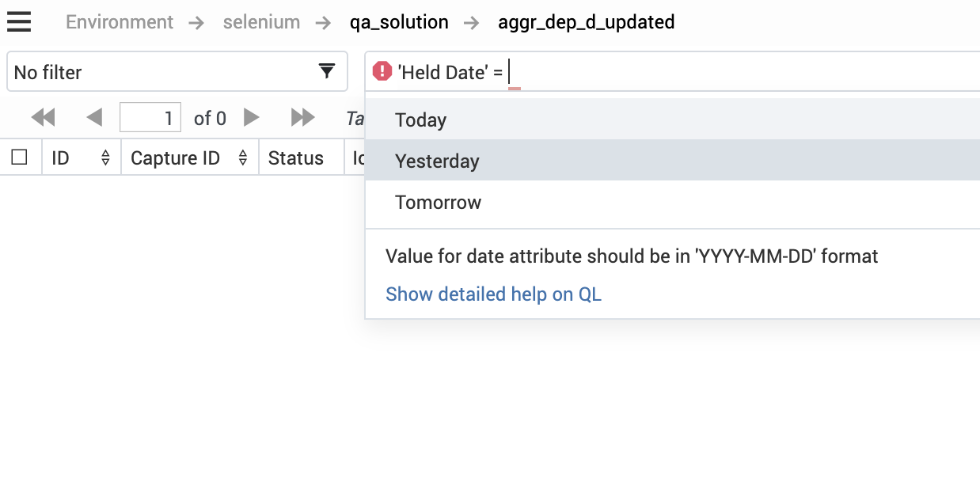980x482 pixels.
Task: Click the red error icon in query field
Action: click(382, 72)
